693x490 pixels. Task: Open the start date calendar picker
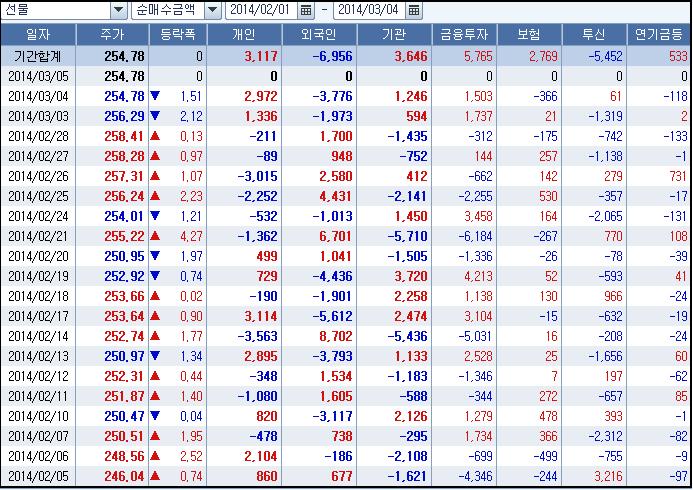coord(306,10)
